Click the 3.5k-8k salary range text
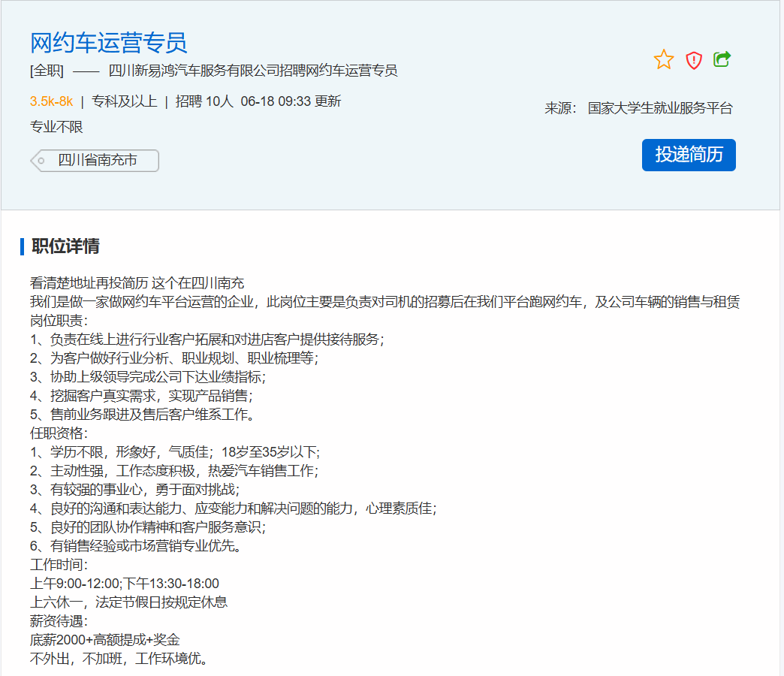The image size is (784, 676). (x=51, y=101)
